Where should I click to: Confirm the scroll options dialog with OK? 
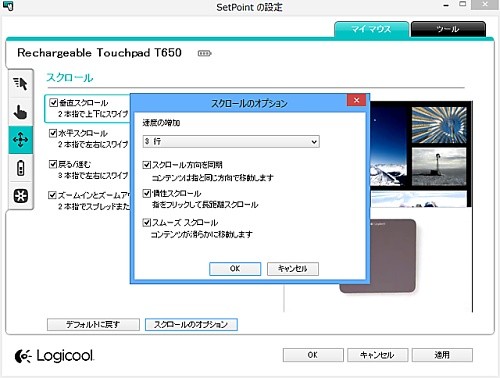click(235, 269)
